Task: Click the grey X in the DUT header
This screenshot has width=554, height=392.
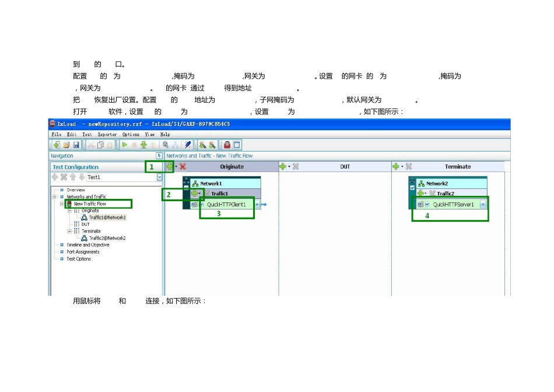Action: [296, 166]
